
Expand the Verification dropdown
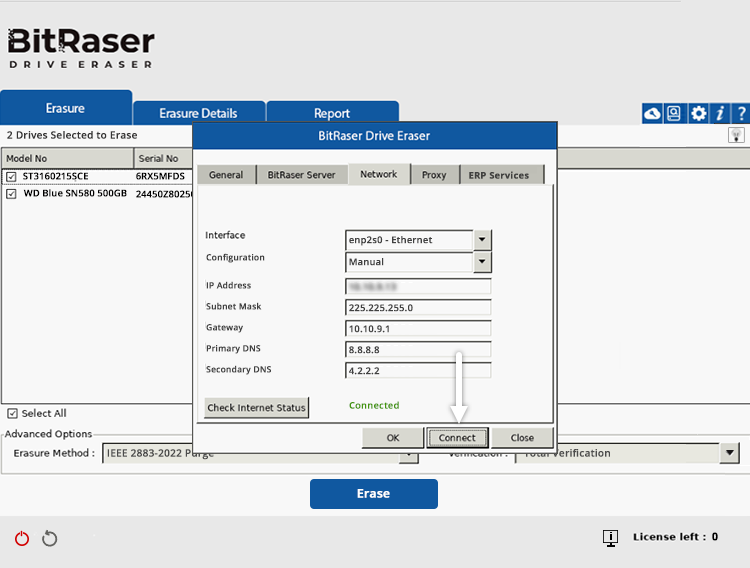[729, 453]
